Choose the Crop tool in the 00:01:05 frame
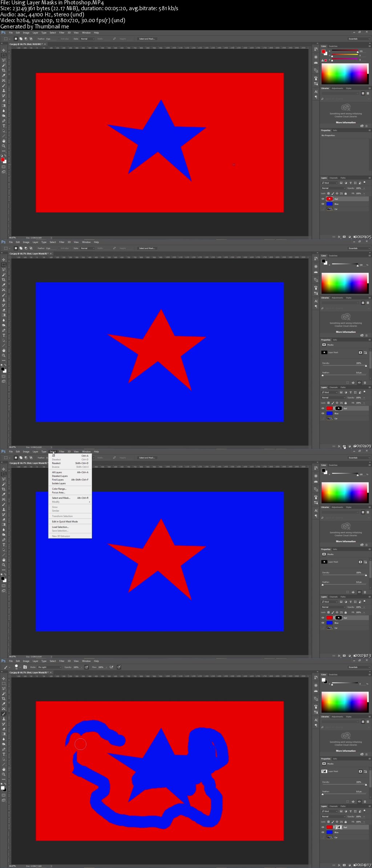The width and height of the screenshot is (372, 868). point(4,71)
